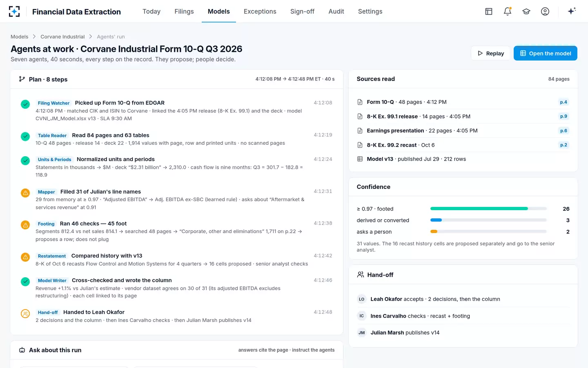Select the Units & Periods agent tag
The width and height of the screenshot is (588, 368).
tap(54, 159)
